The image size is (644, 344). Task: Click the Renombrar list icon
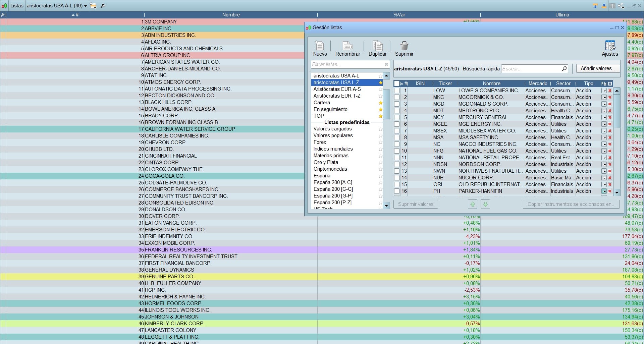347,48
